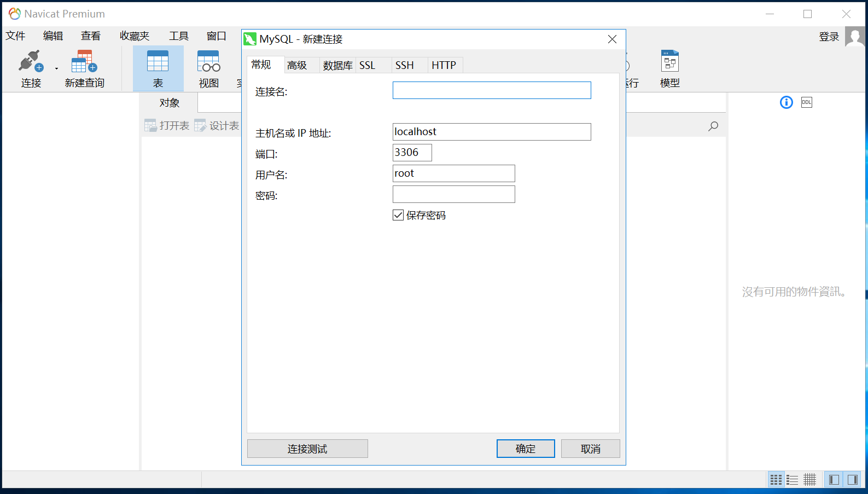The width and height of the screenshot is (868, 494).
Task: Click Open Table (打开表) icon
Action: [150, 126]
